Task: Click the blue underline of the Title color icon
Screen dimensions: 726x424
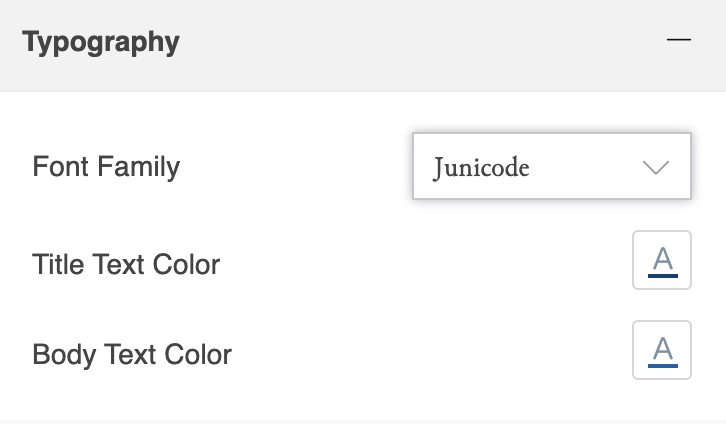Action: point(661,275)
